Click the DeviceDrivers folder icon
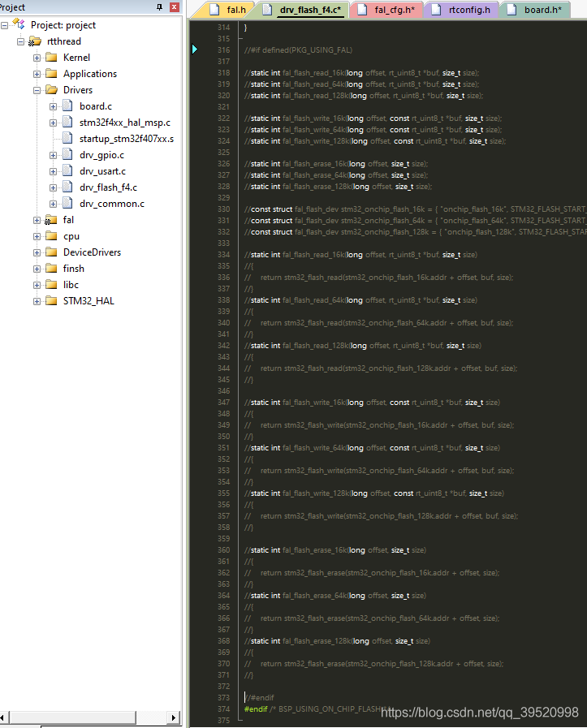This screenshot has height=728, width=587. coord(51,252)
